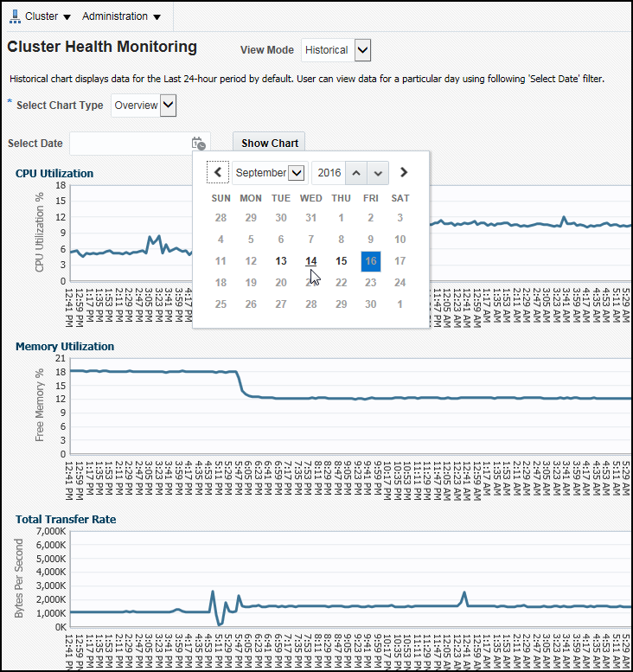Open the Administration menu

121,16
